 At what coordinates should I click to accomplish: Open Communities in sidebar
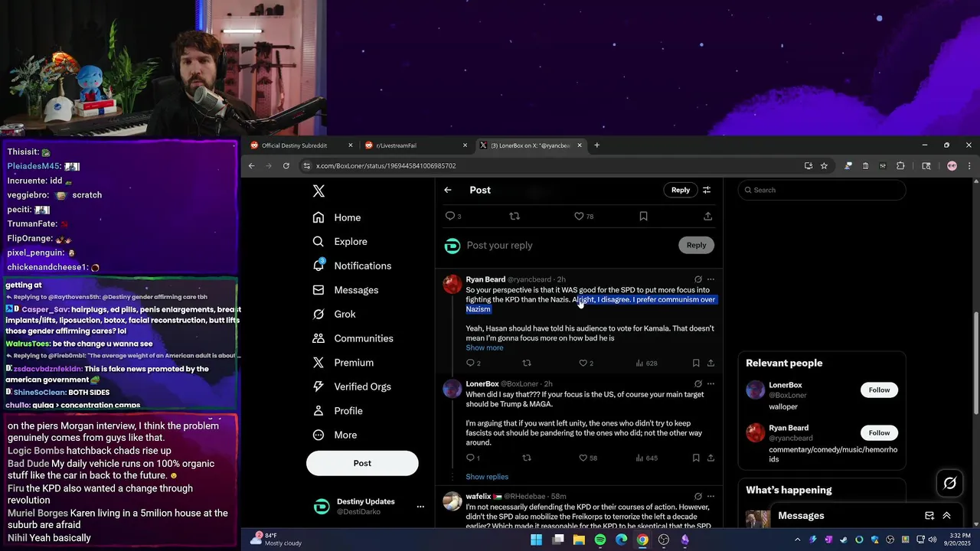(353, 338)
